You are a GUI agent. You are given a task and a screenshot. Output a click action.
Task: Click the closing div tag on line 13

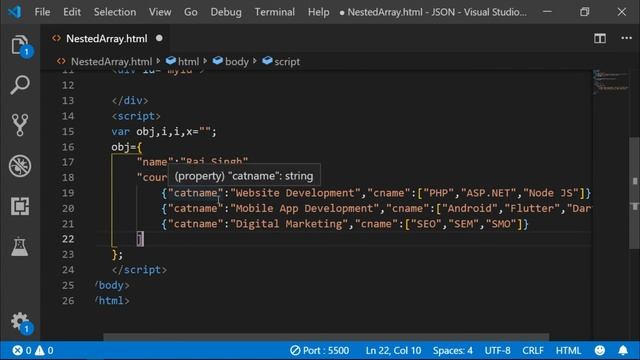pyautogui.click(x=130, y=100)
